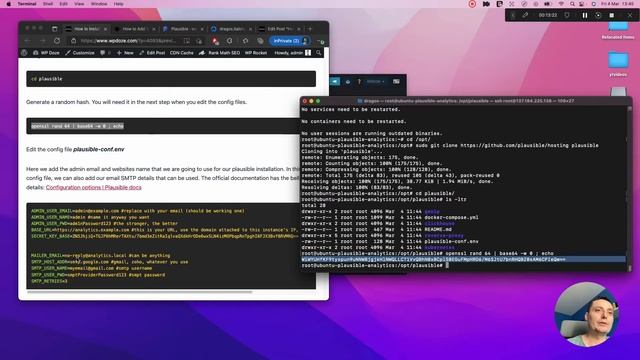Go back in the browser
The width and height of the screenshot is (640, 360).
(28, 41)
